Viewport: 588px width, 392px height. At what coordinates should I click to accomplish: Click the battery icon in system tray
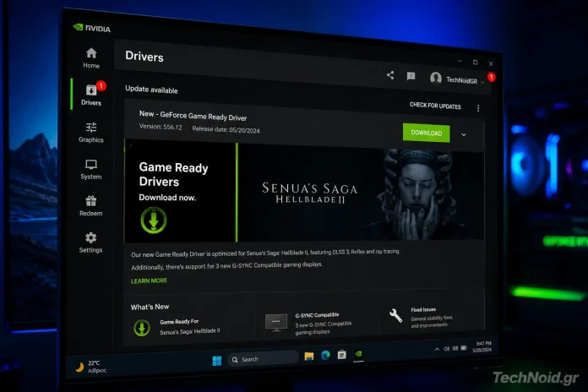(x=464, y=348)
